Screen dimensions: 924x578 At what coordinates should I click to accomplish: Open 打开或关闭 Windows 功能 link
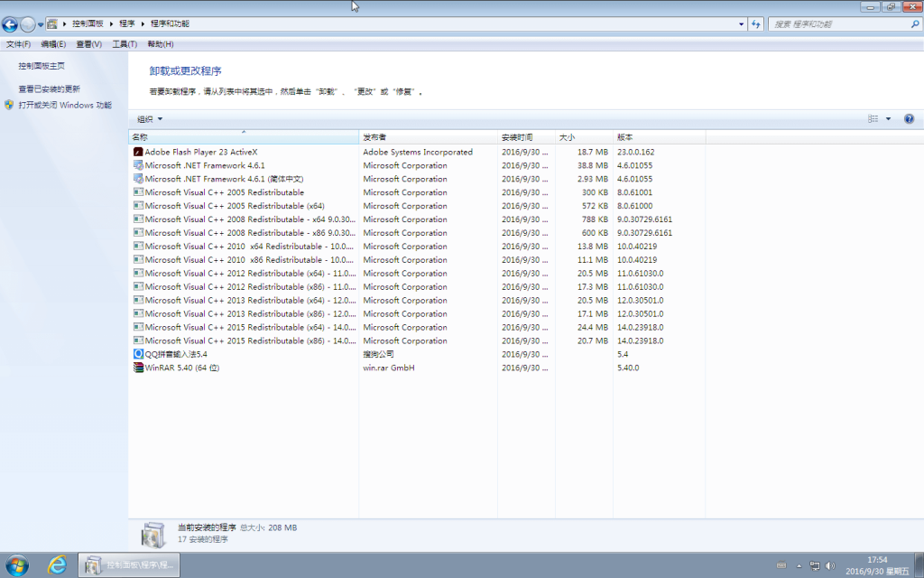click(65, 105)
